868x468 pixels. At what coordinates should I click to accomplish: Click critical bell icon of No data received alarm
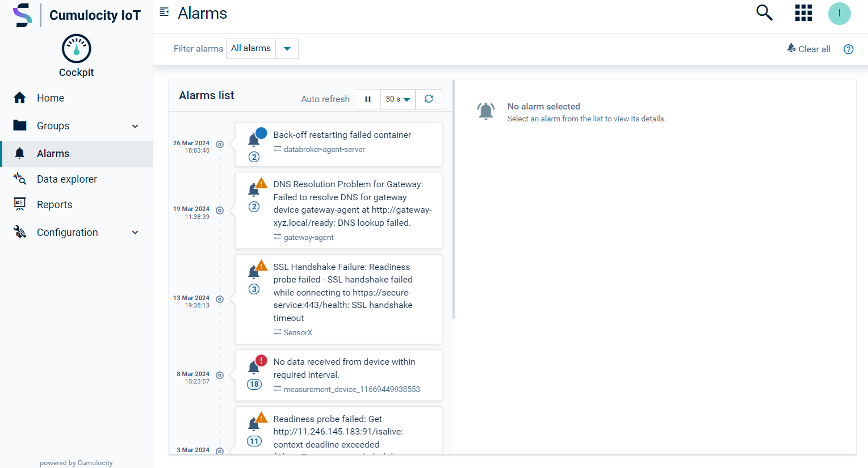coord(257,364)
